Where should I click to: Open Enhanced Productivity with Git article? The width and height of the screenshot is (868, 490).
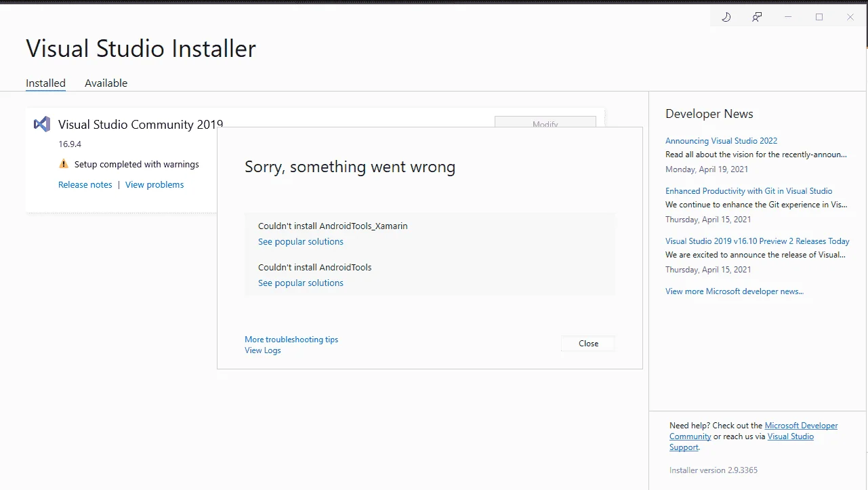(749, 191)
